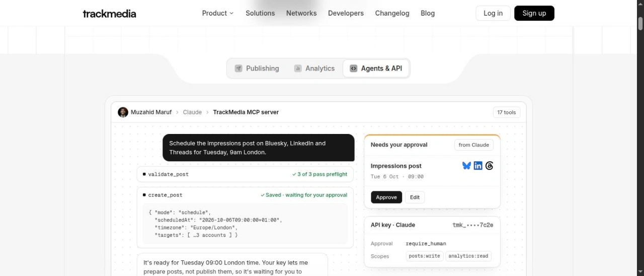Click the Bluesky butterfly icon

(x=466, y=166)
